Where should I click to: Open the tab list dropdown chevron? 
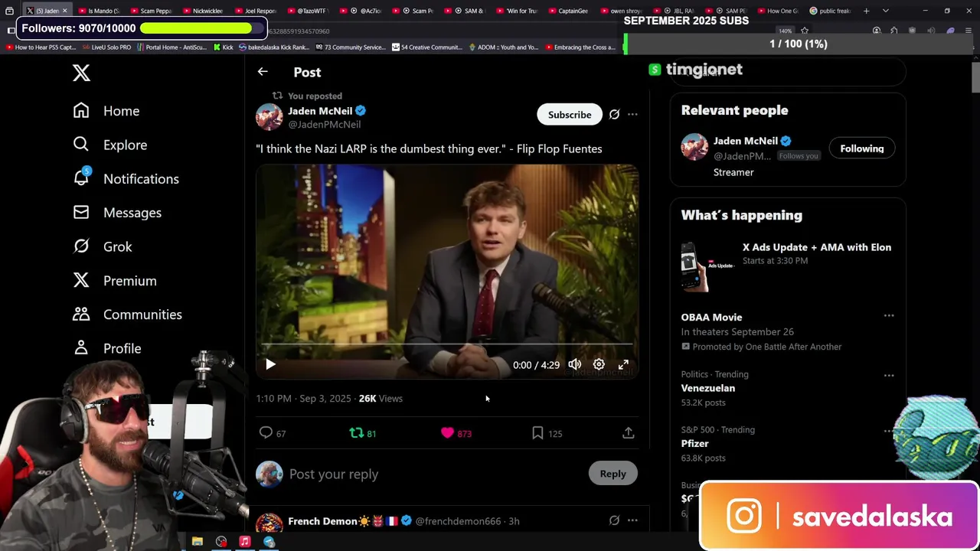886,11
